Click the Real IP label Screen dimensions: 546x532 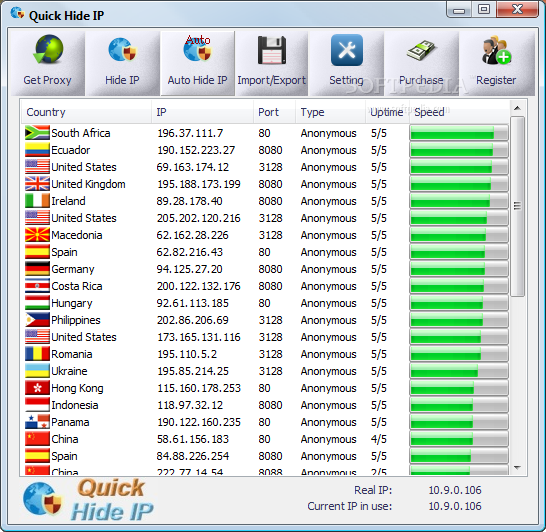point(373,490)
